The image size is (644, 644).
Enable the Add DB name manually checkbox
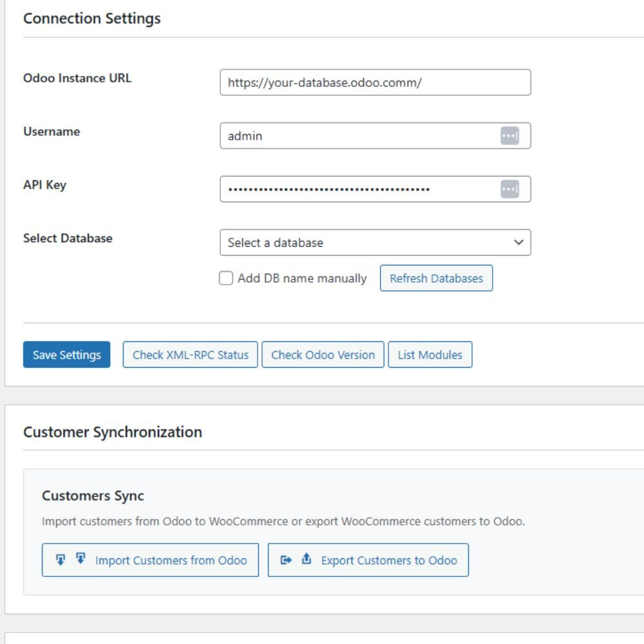tap(226, 278)
